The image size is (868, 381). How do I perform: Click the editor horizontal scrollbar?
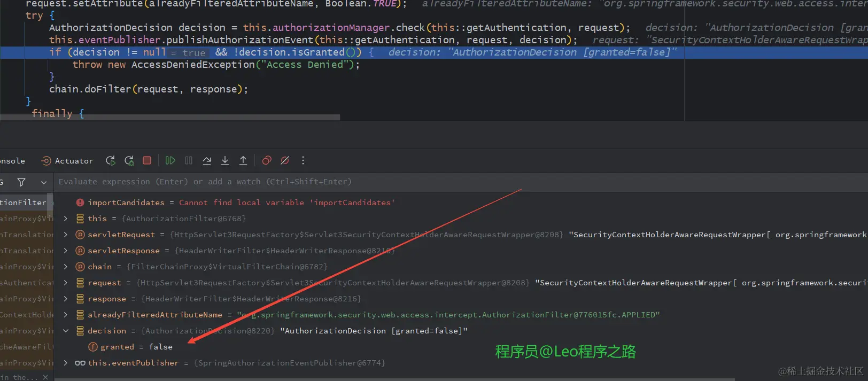click(170, 117)
